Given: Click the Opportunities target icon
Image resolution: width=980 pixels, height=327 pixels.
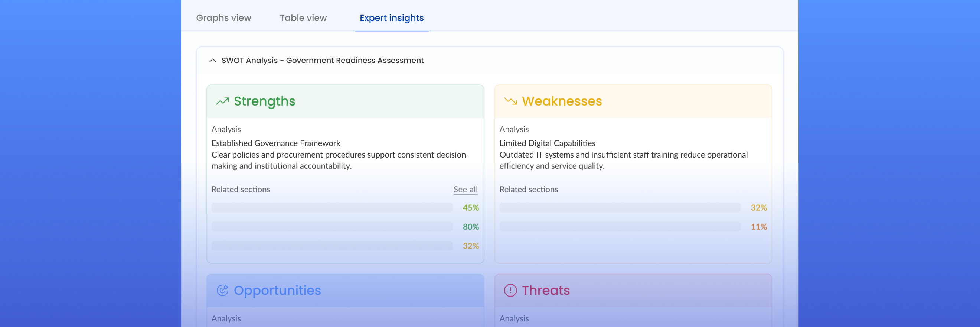Looking at the screenshot, I should coord(223,291).
